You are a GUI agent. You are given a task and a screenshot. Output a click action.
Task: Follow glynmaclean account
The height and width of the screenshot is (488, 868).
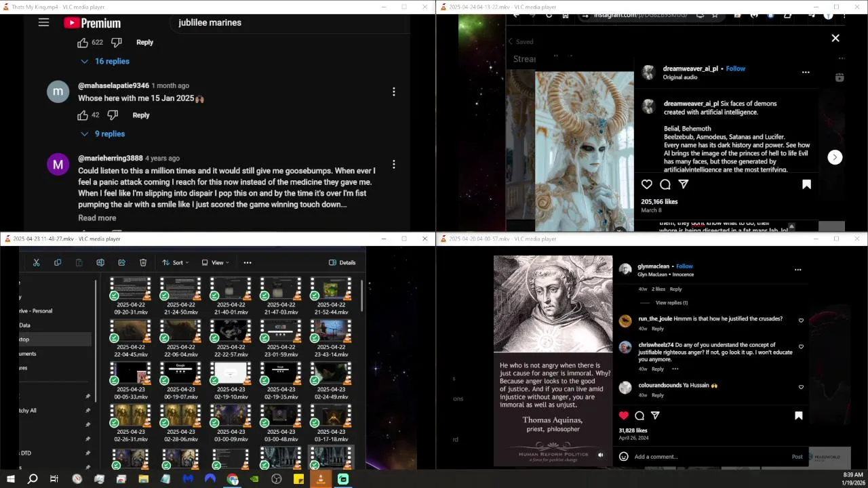684,266
